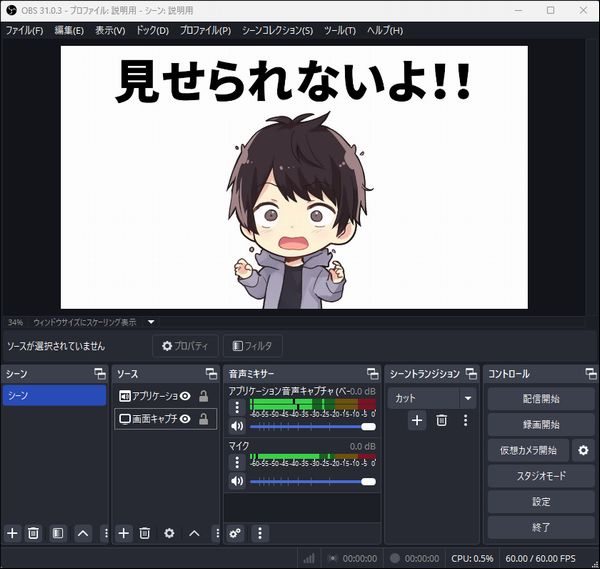Remove the transition with the trash icon

point(442,421)
